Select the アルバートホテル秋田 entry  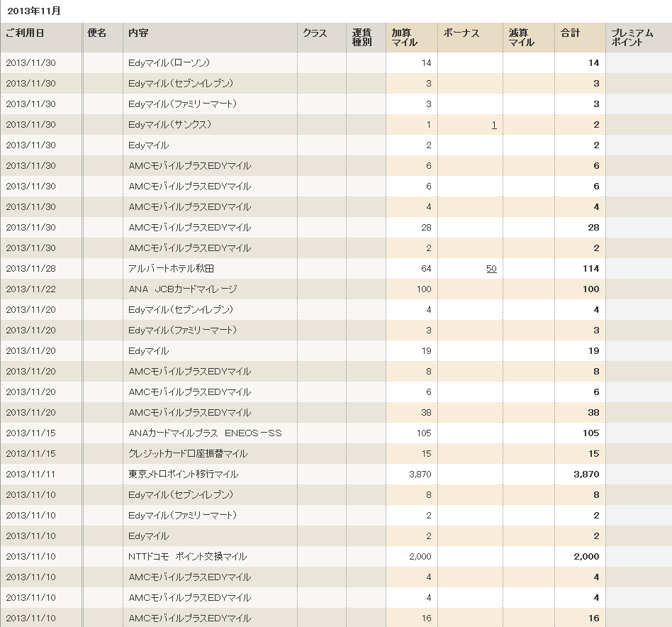coord(171,269)
